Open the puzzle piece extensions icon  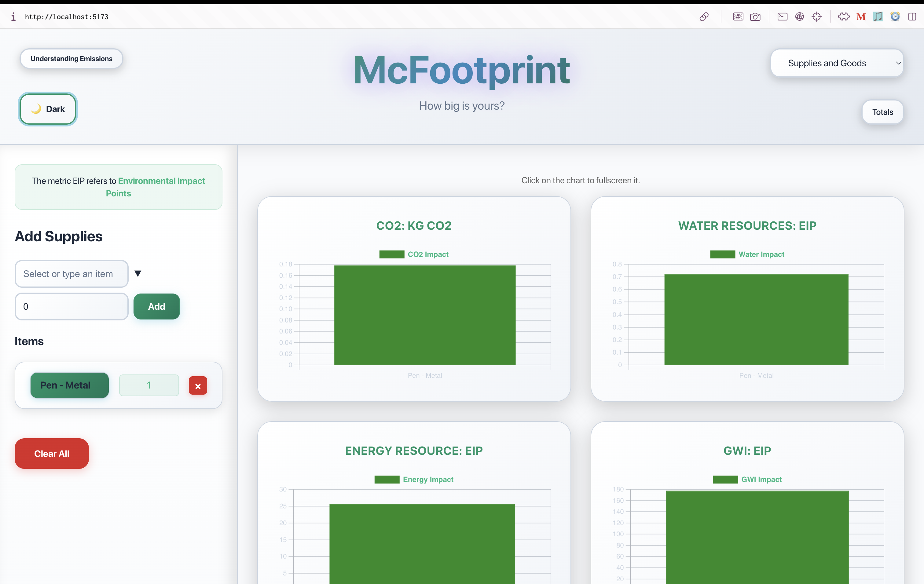click(x=843, y=16)
